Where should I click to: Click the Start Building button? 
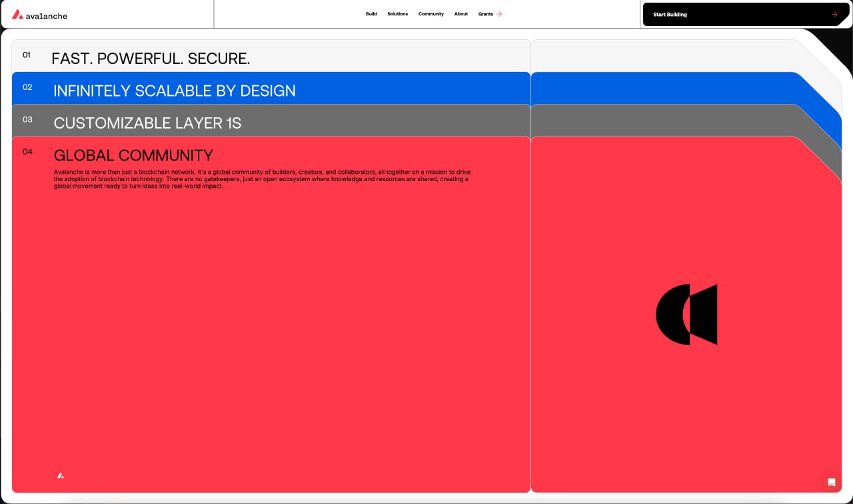tap(746, 14)
